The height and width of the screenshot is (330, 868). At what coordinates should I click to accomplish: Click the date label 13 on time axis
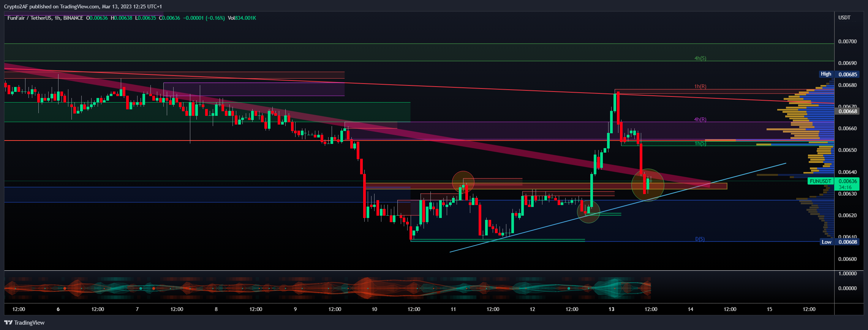(x=611, y=309)
